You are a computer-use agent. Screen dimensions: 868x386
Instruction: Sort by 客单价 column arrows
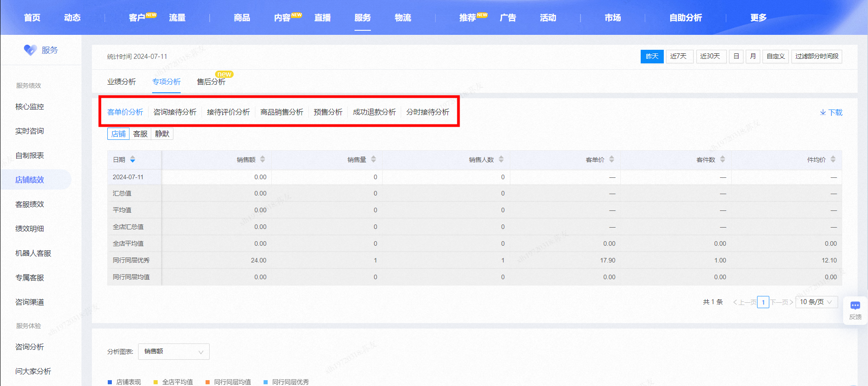pyautogui.click(x=612, y=159)
